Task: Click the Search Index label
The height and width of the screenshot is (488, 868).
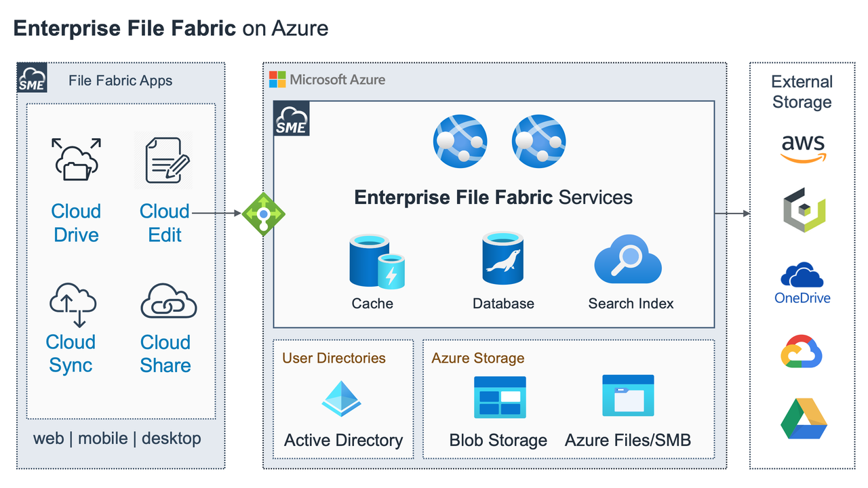Action: (631, 304)
